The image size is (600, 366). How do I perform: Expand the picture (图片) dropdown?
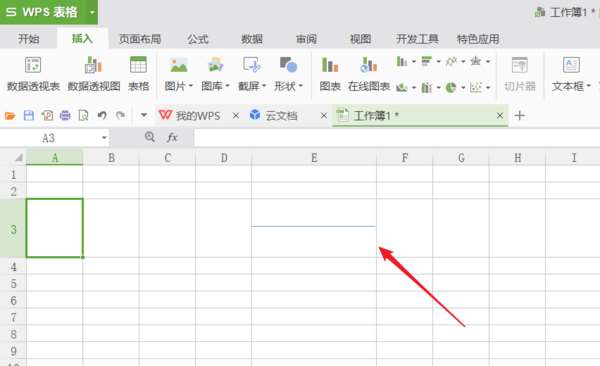coord(191,86)
